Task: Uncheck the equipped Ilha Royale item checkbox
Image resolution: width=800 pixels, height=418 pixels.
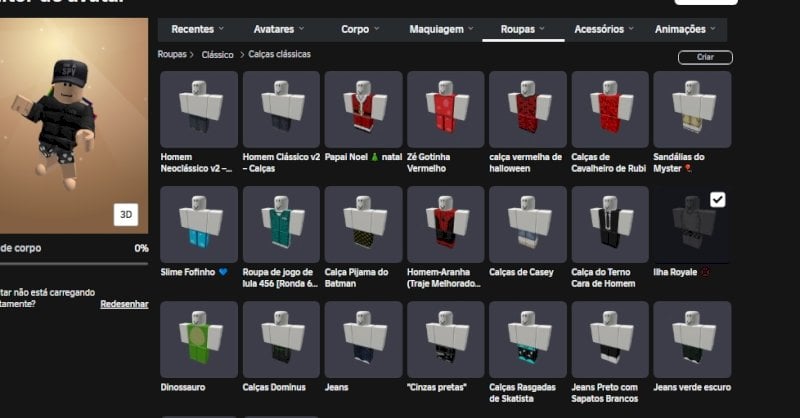Action: click(717, 200)
